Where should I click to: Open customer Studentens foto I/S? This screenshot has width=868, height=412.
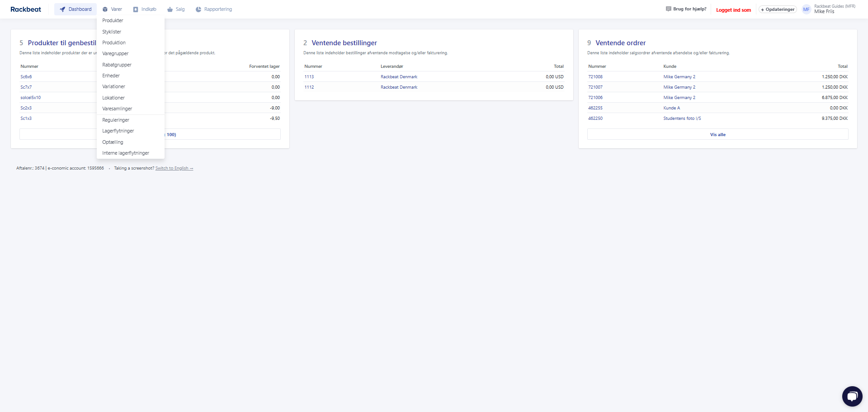point(682,118)
